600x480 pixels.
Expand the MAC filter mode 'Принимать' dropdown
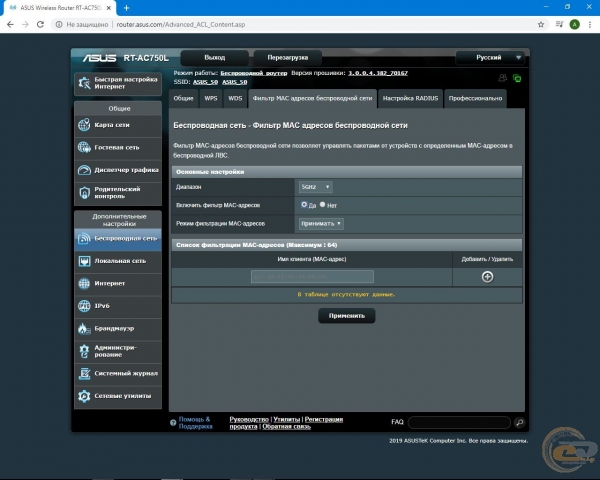coord(321,224)
